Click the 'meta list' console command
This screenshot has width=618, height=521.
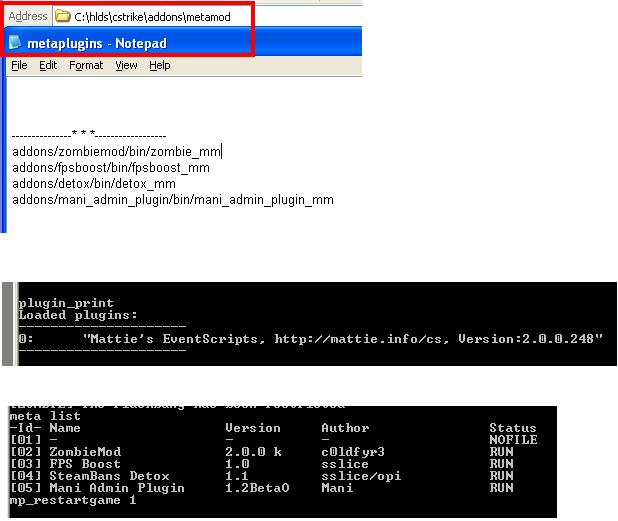tap(45, 416)
